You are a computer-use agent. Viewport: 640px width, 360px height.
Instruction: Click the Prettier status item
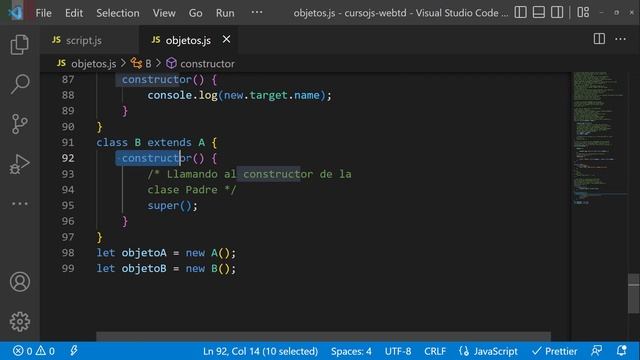[x=554, y=351]
